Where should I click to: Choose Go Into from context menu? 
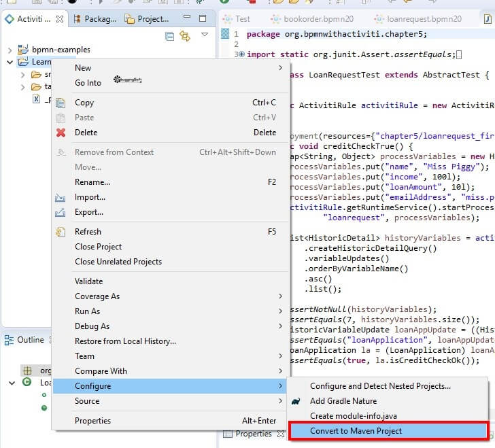170,83
